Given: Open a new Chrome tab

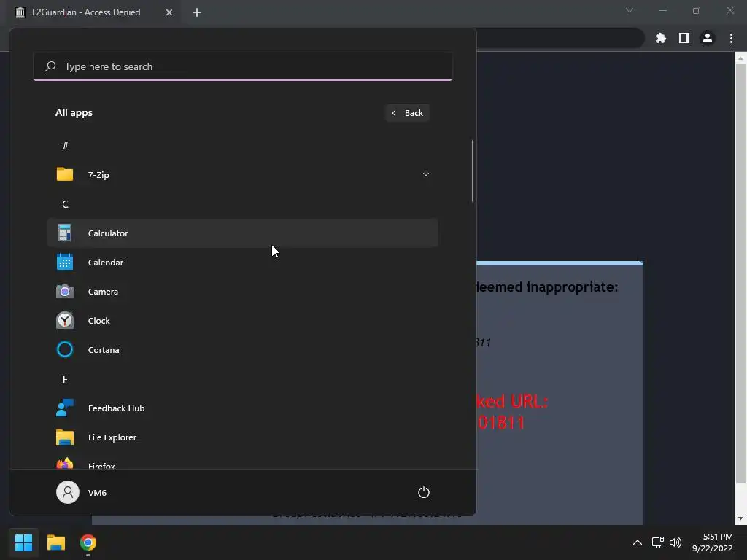Looking at the screenshot, I should click(197, 12).
